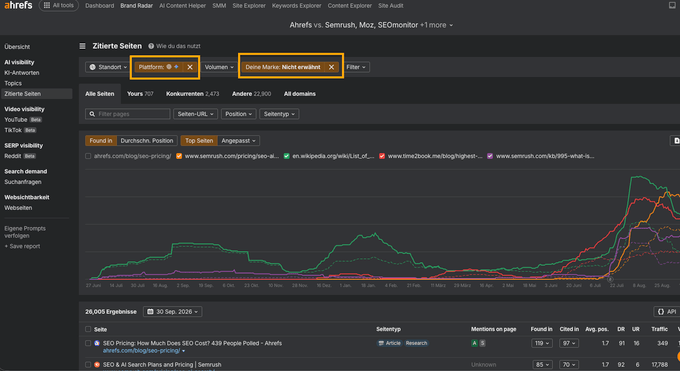
Task: Click the grey 'S' mention badge
Action: tap(482, 343)
